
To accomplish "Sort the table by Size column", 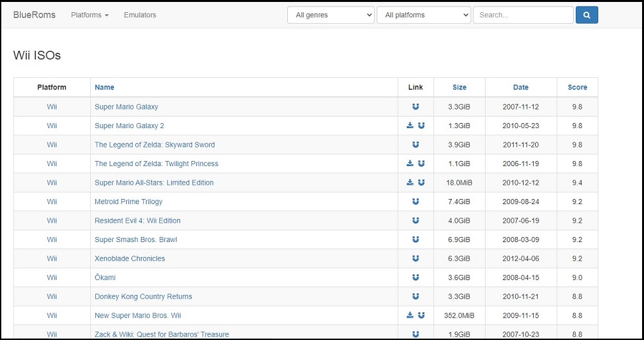I will click(x=459, y=87).
